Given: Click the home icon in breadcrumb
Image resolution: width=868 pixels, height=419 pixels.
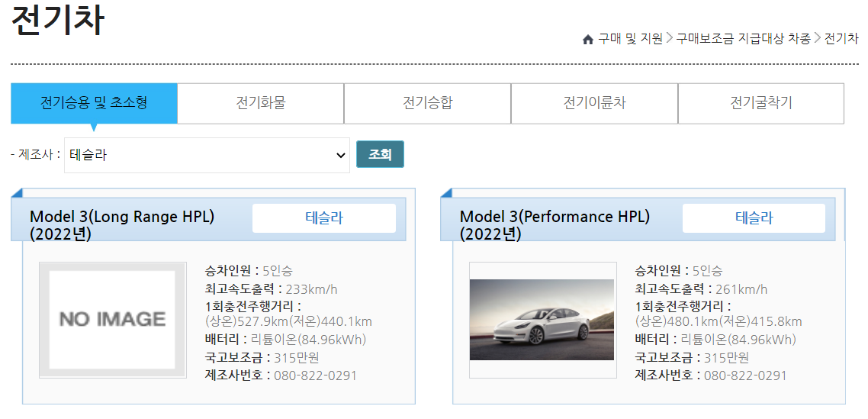Looking at the screenshot, I should 588,40.
